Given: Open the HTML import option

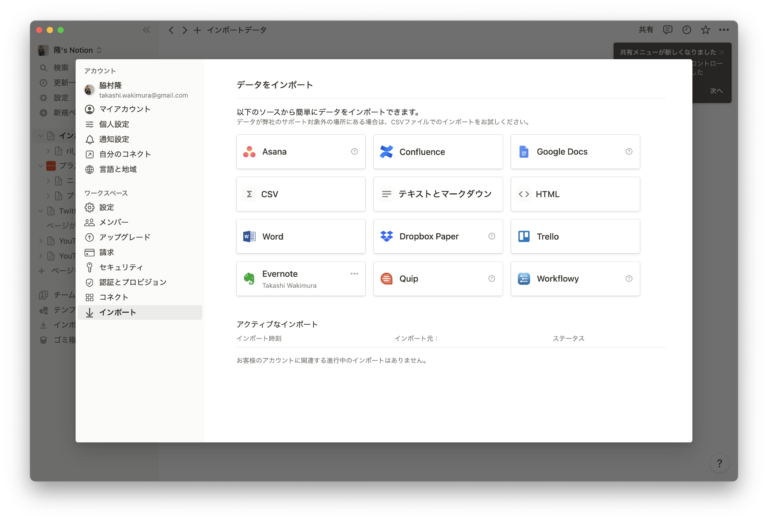Looking at the screenshot, I should (574, 194).
